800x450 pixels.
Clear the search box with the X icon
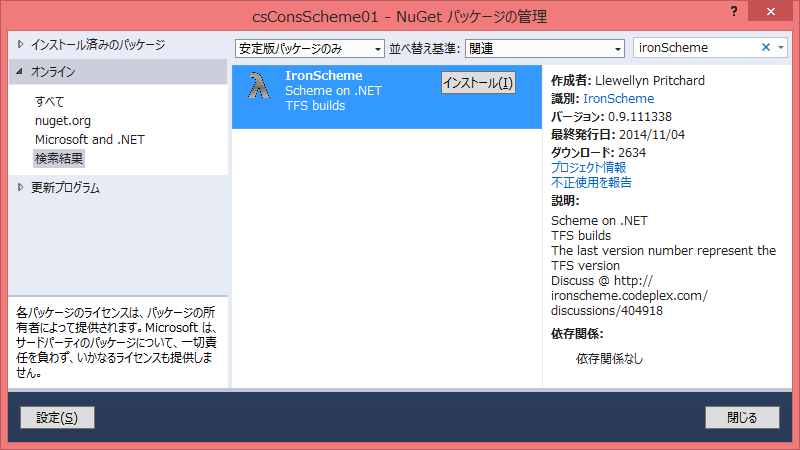(x=766, y=48)
